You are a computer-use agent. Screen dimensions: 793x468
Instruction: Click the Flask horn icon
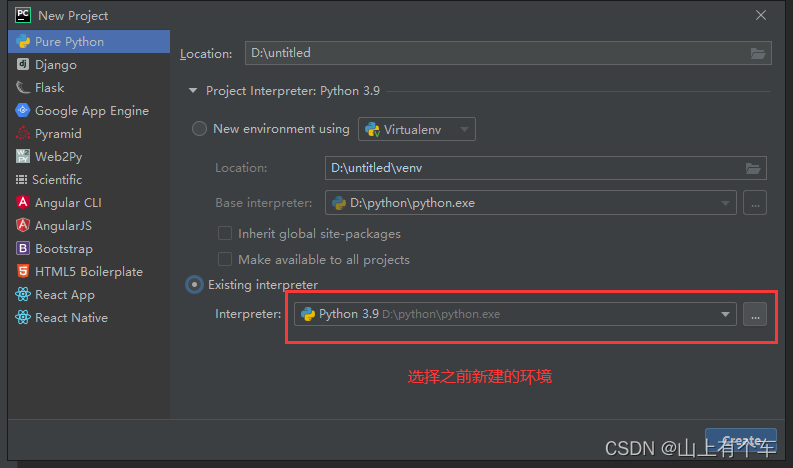(x=23, y=88)
